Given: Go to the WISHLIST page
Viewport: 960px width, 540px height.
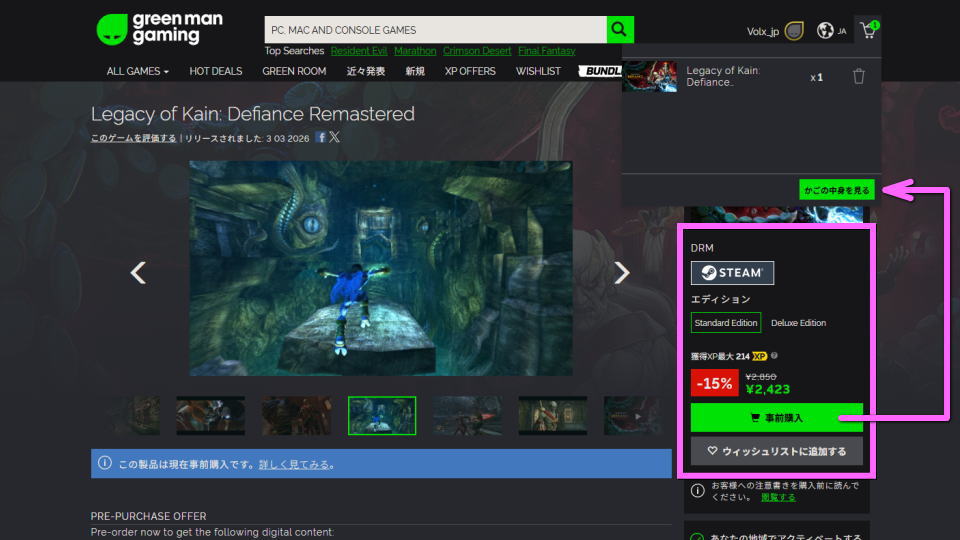Looking at the screenshot, I should point(538,71).
